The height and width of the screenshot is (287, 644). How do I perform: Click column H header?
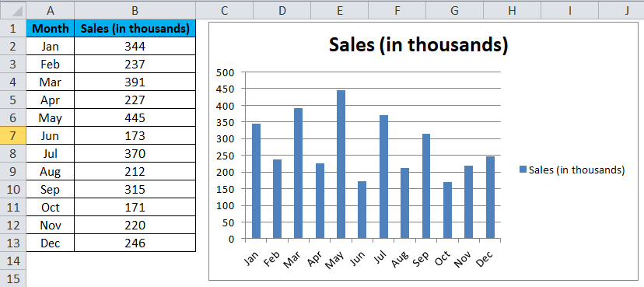click(x=512, y=10)
